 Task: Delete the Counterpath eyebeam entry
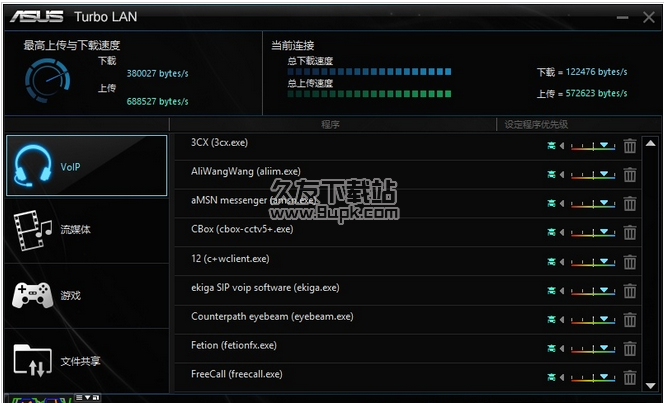pos(630,320)
